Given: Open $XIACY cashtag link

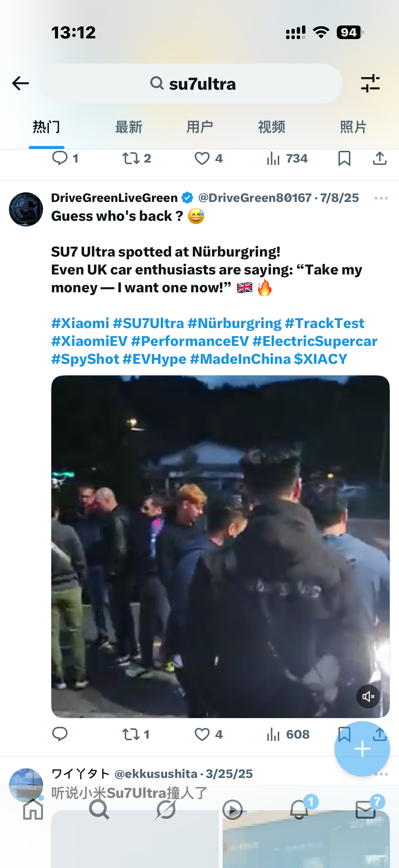Looking at the screenshot, I should (321, 359).
